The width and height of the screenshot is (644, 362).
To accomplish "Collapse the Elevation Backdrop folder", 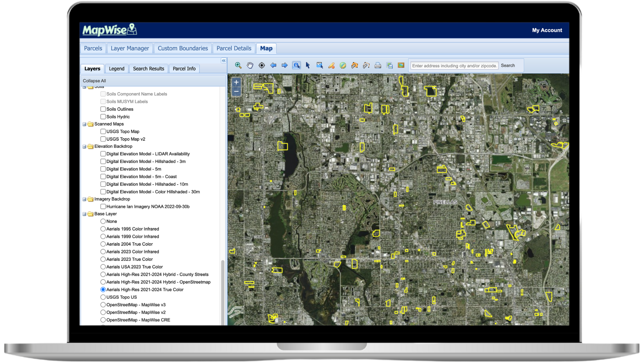I will [84, 146].
